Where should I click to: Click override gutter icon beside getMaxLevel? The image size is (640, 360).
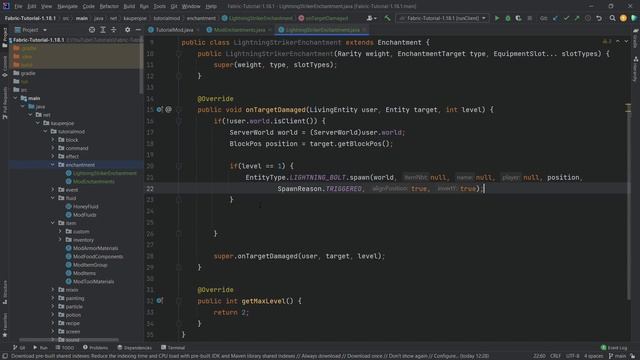[x=159, y=301]
